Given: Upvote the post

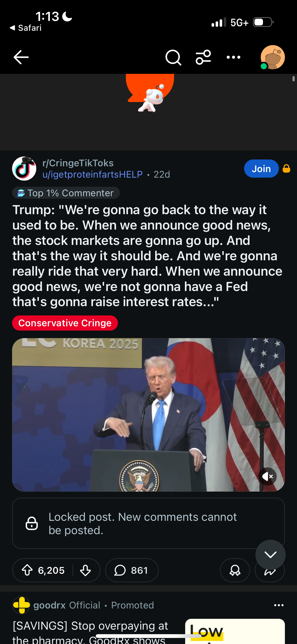Looking at the screenshot, I should [27, 570].
